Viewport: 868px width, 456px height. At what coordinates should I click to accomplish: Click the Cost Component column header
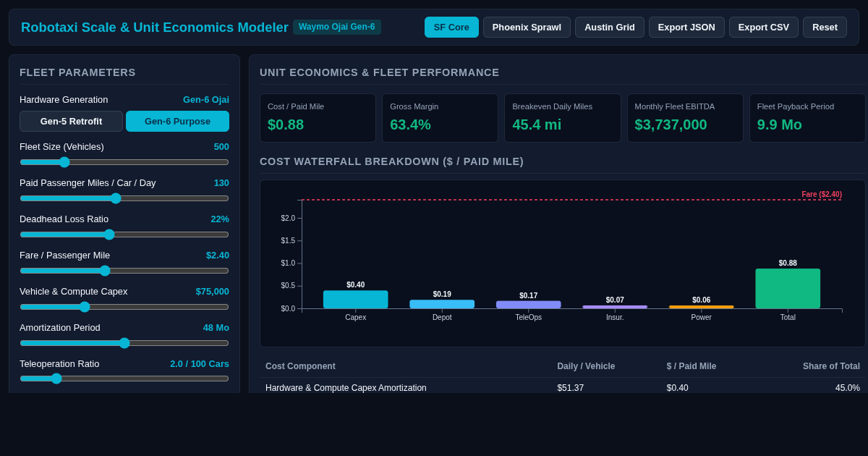(300, 366)
